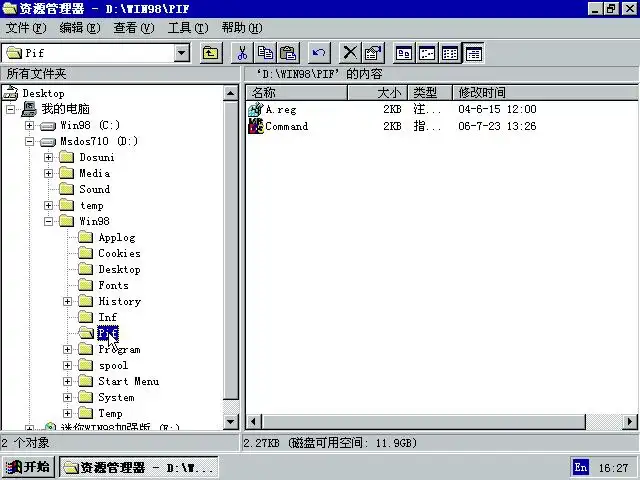Click folder tree scrollbar down arrow

click(x=231, y=422)
